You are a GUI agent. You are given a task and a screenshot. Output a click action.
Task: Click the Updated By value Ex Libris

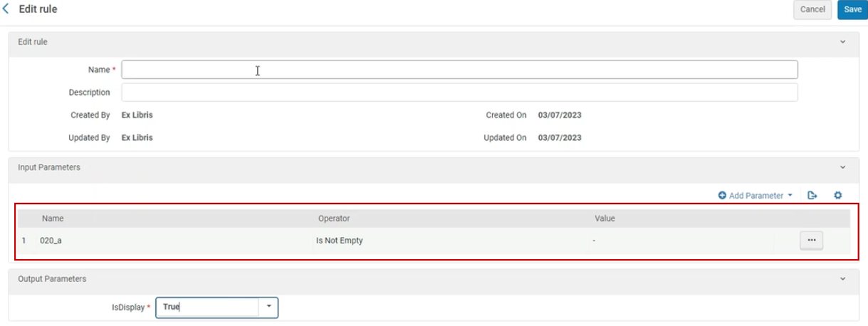click(137, 137)
